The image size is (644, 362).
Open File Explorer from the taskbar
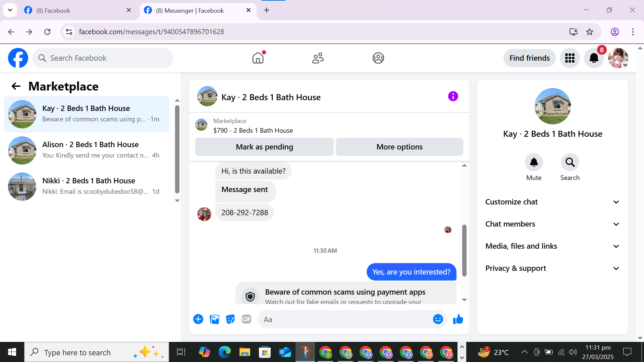click(245, 352)
